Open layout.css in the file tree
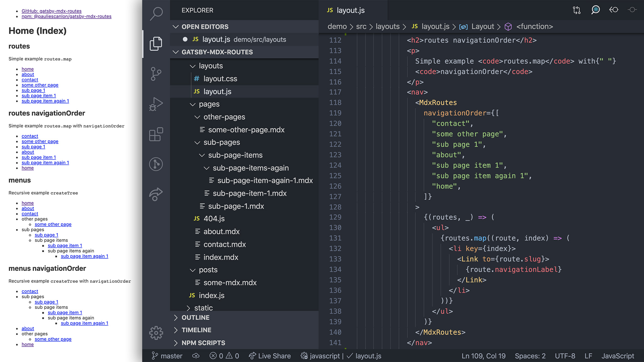Screen dimensions: 644x362 point(244,79)
